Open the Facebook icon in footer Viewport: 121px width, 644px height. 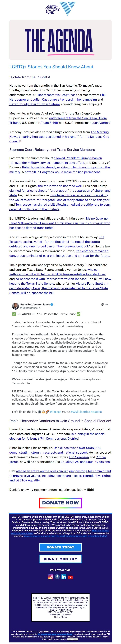click(57, 577)
